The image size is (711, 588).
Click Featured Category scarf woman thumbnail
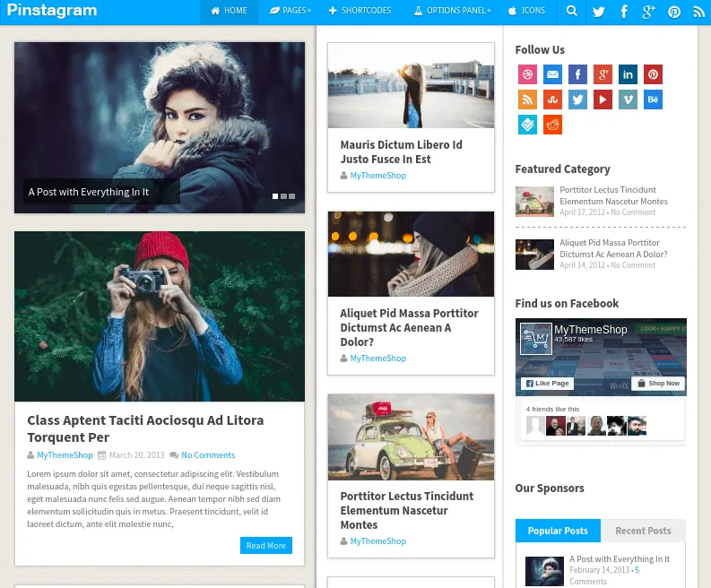click(534, 255)
